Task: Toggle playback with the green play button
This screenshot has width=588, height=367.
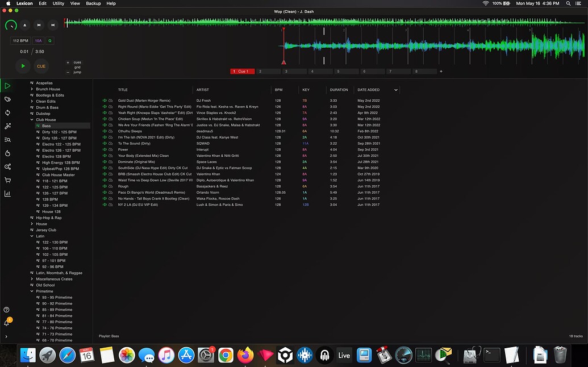Action: pyautogui.click(x=22, y=66)
